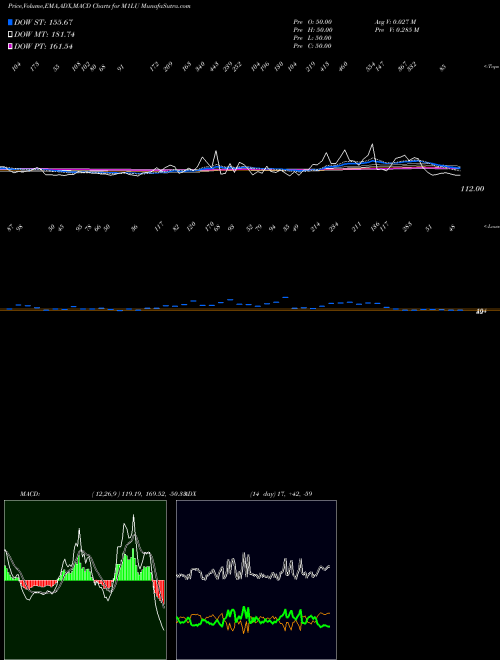Click the white DOW MT legend swatch
Screen dimensions: 500x660
(10, 35)
